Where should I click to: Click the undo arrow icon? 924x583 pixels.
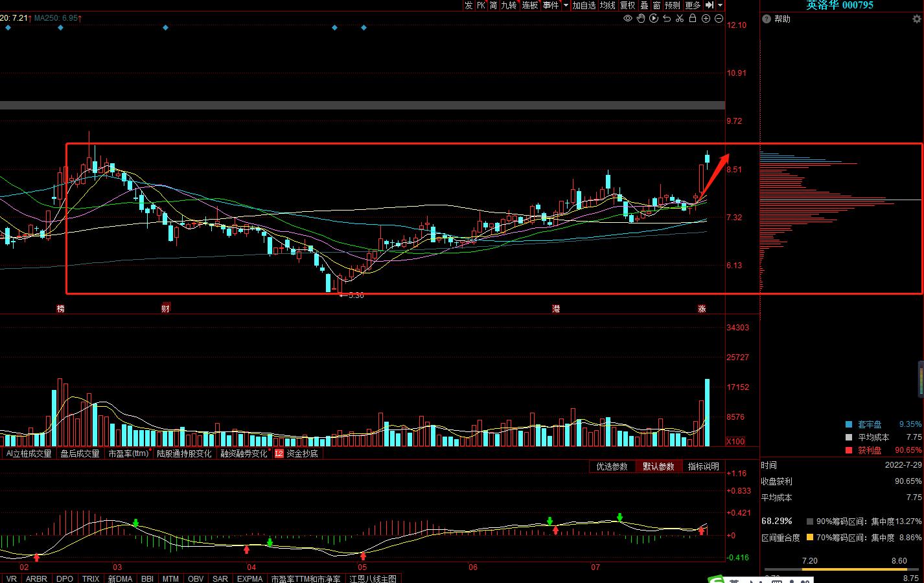tap(667, 19)
